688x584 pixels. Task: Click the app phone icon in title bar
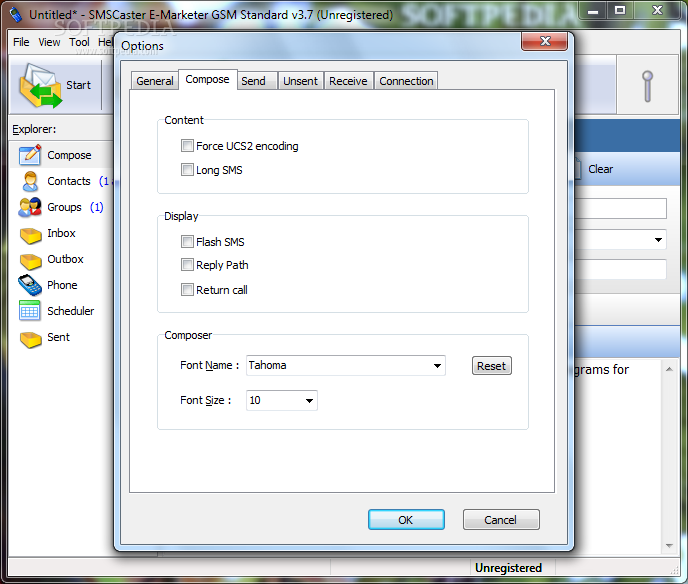point(16,14)
